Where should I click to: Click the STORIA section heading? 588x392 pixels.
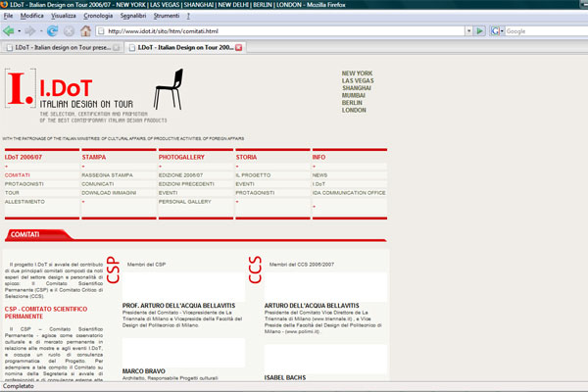pyautogui.click(x=246, y=157)
